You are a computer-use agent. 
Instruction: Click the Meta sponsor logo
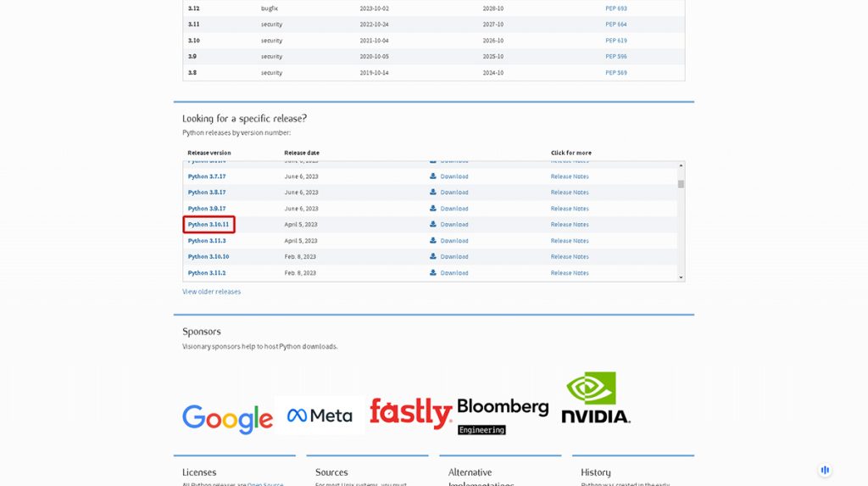320,416
